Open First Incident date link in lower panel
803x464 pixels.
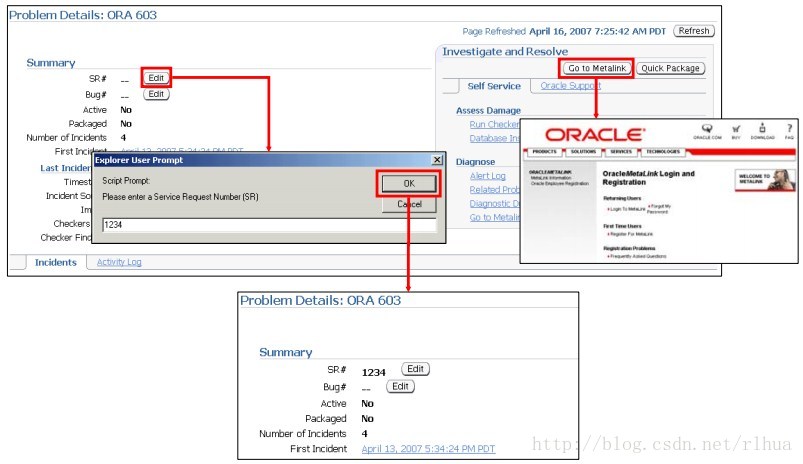pyautogui.click(x=428, y=449)
